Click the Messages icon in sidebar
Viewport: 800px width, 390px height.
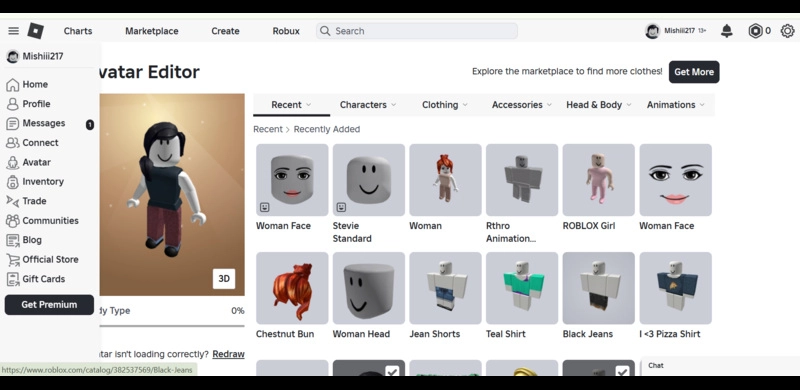click(13, 124)
